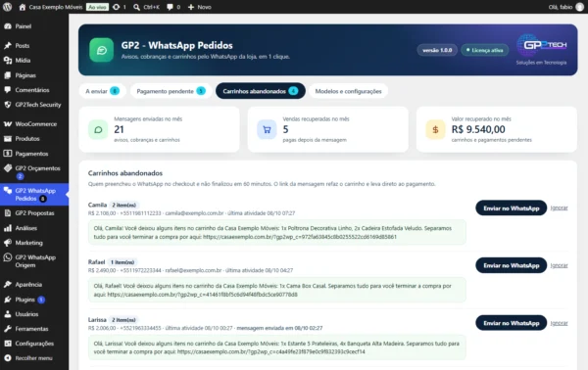Open the Produtos icon in sidebar
Image resolution: width=588 pixels, height=370 pixels.
click(x=8, y=139)
